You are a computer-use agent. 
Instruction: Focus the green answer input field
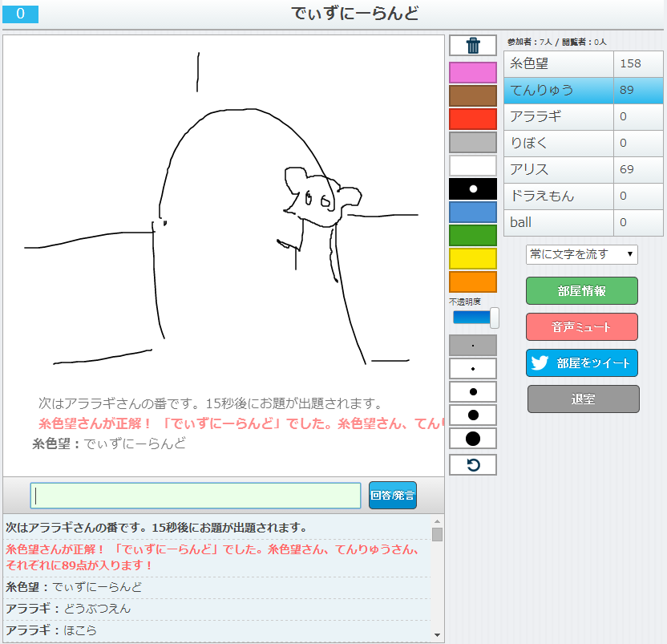196,496
